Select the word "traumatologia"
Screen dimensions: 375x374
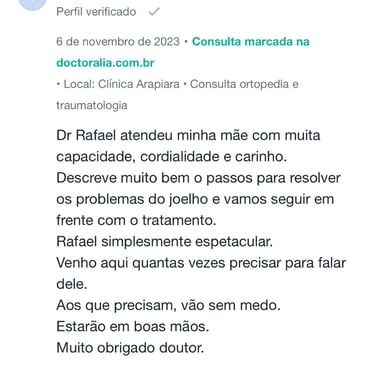pos(92,105)
